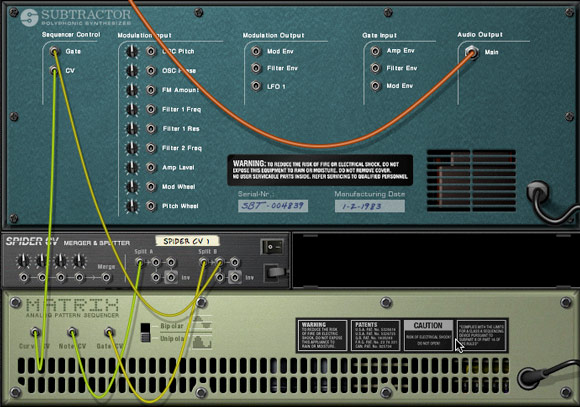This screenshot has width=580, height=407.
Task: Click the LFO 1 output jack
Action: tap(256, 86)
